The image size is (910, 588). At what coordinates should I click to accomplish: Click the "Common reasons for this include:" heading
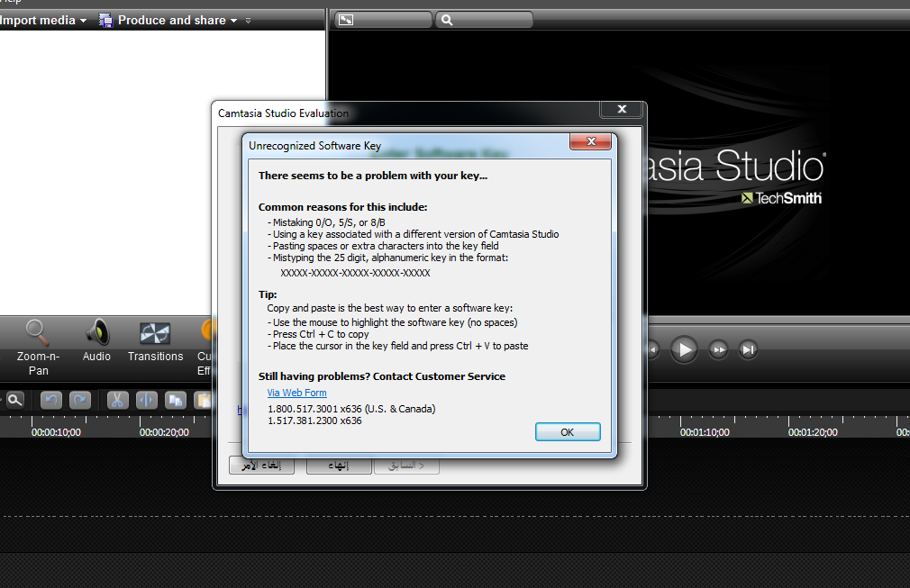click(342, 207)
